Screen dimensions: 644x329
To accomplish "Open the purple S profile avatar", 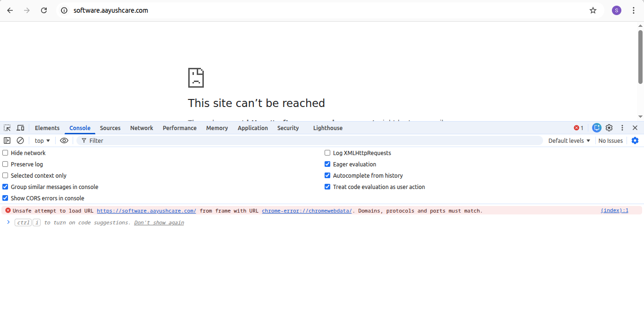I will [617, 10].
